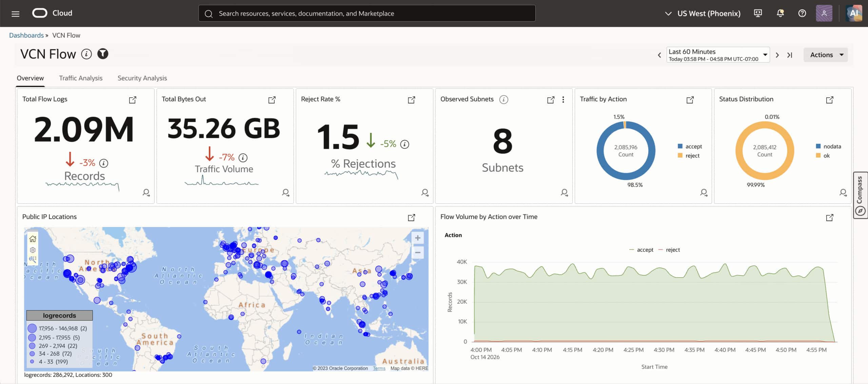Toggle nodata in Status Distribution legend
The width and height of the screenshot is (868, 384).
pos(828,146)
